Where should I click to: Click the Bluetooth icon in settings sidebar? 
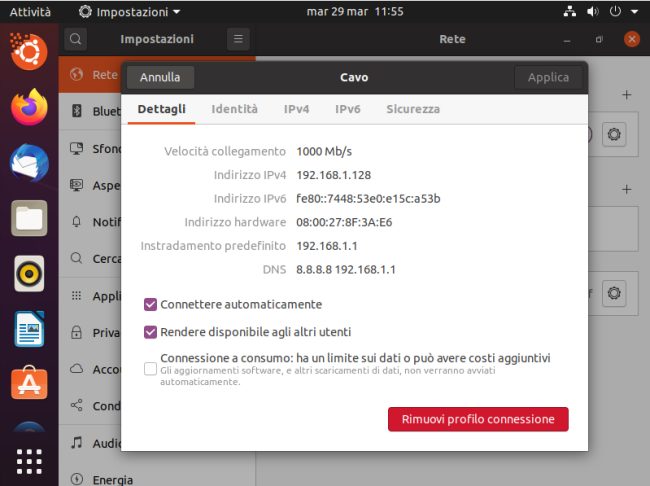coord(77,111)
